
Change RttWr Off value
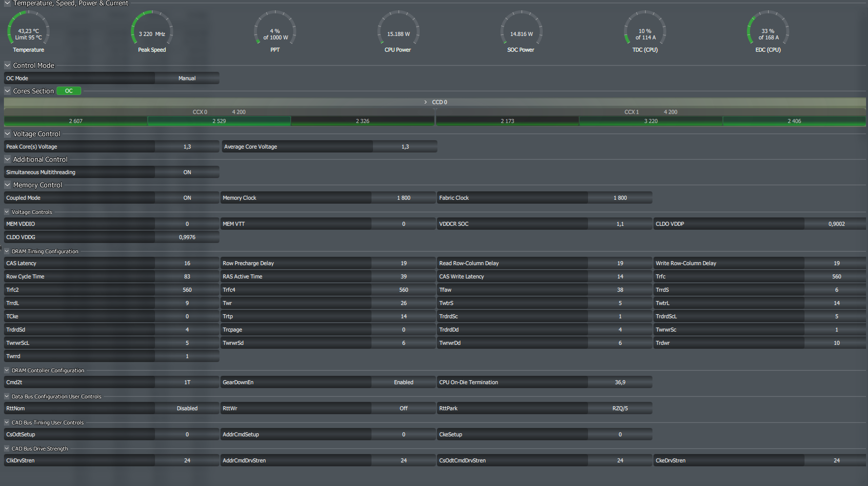[x=403, y=408]
